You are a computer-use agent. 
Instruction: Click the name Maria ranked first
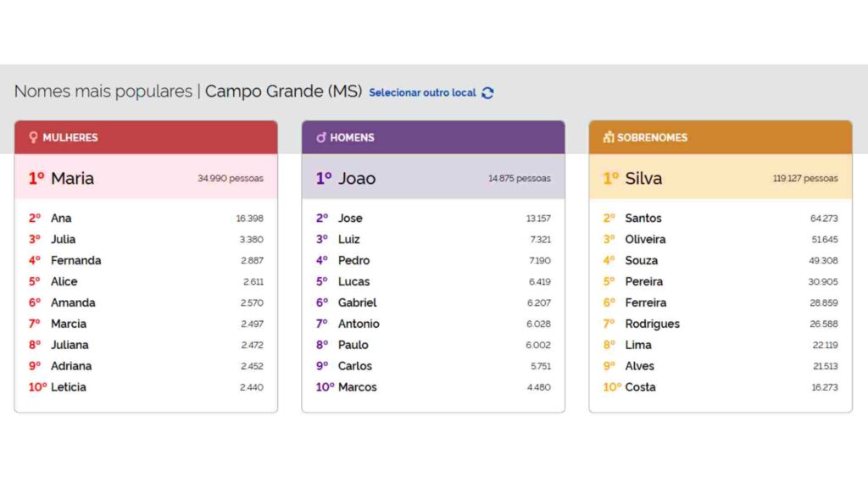(74, 178)
